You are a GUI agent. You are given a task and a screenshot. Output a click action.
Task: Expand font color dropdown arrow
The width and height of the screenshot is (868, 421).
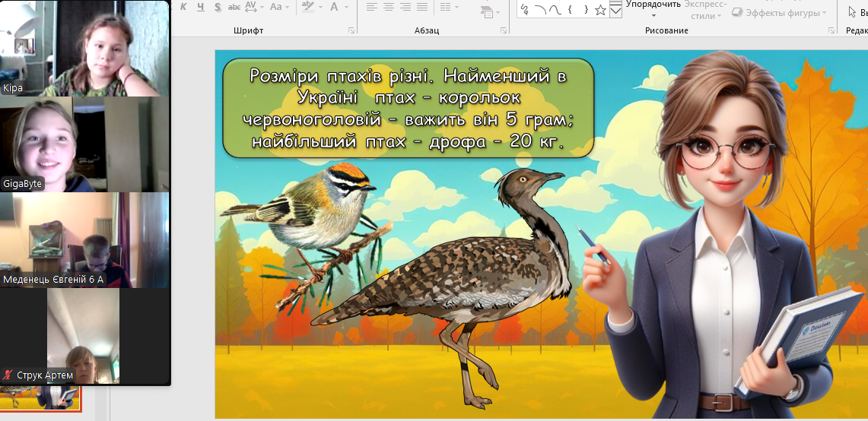pos(347,7)
